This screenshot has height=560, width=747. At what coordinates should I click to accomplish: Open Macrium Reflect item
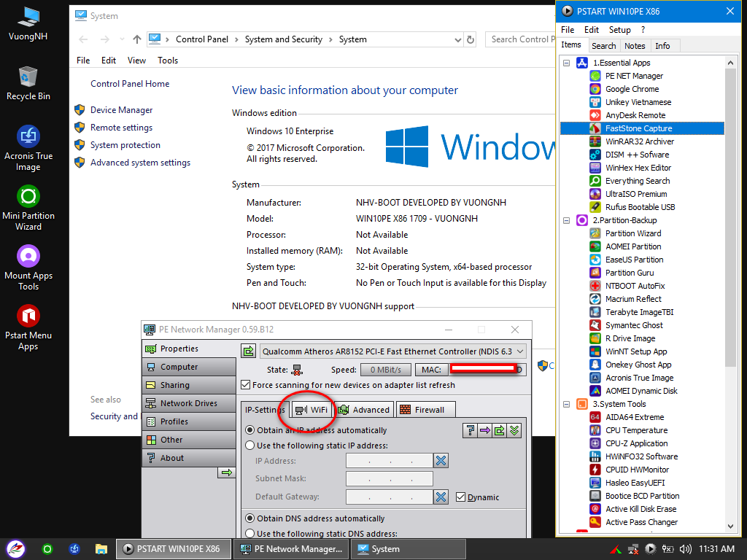tap(632, 299)
